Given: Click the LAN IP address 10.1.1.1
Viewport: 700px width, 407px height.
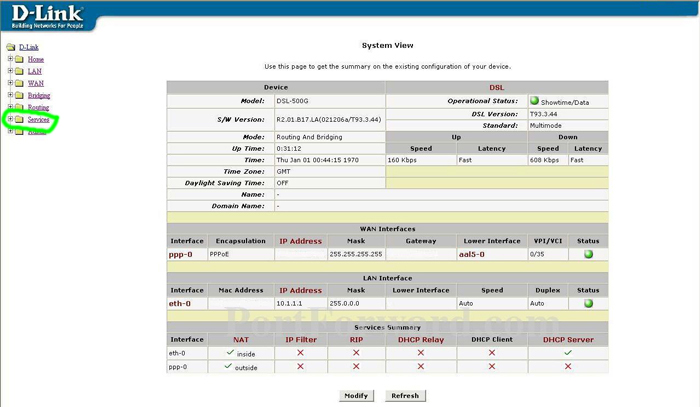Looking at the screenshot, I should pyautogui.click(x=289, y=303).
